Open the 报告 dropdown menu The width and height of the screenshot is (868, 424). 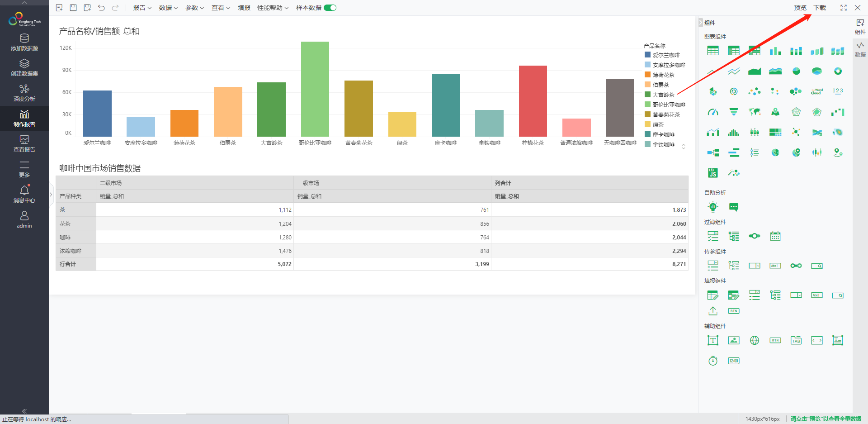click(142, 8)
